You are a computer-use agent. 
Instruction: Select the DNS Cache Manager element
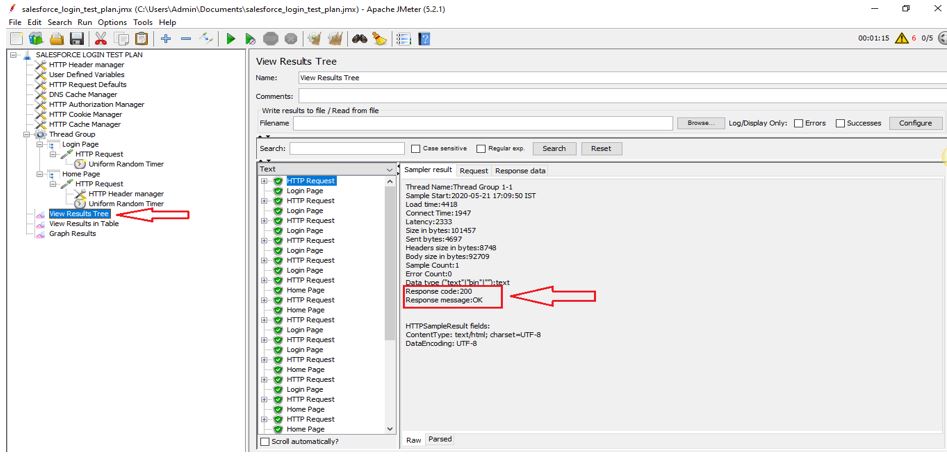click(x=83, y=94)
